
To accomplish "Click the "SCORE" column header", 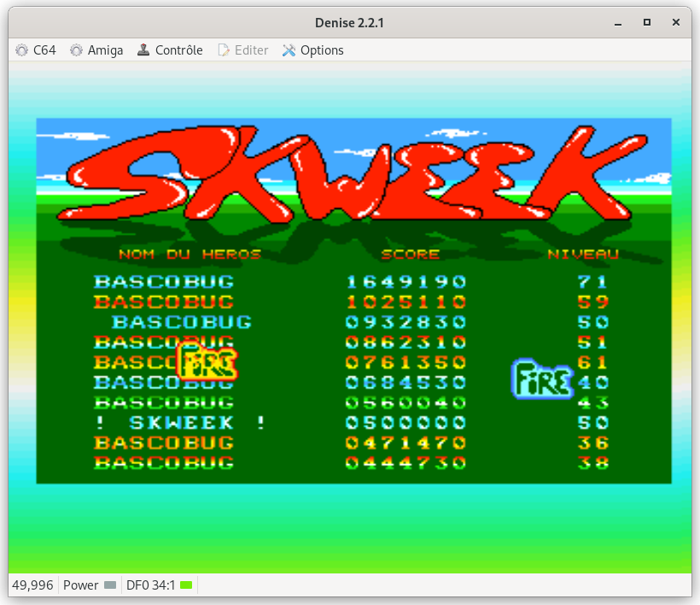I will pos(411,254).
